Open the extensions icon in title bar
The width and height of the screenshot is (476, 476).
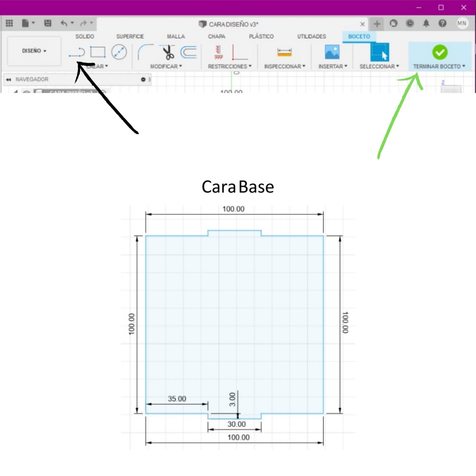coord(394,23)
